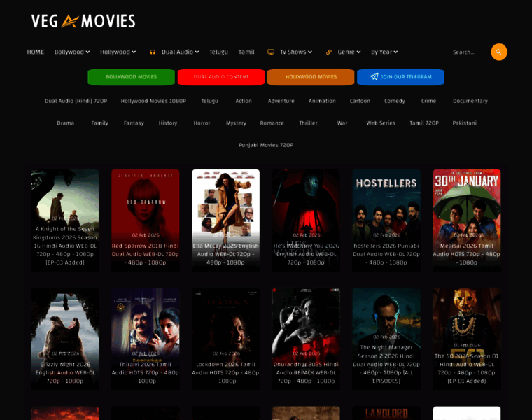Browse the Fantasy genre link

click(x=134, y=122)
